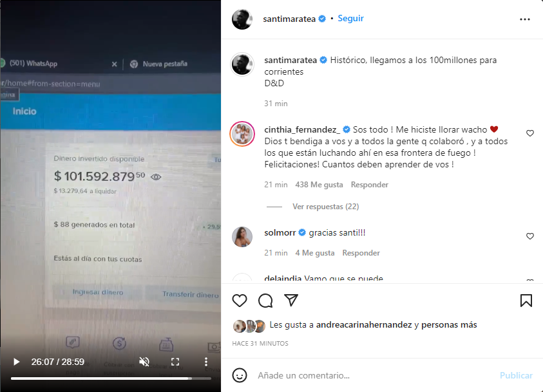Open video more options dots

206,362
